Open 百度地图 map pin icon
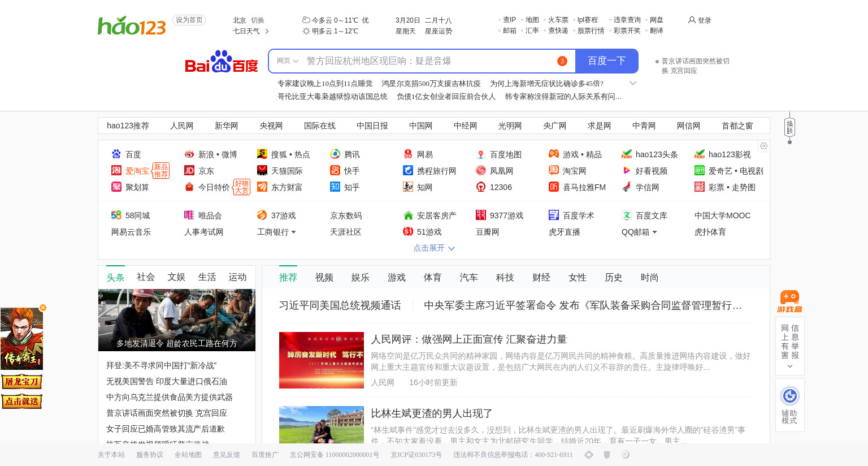The width and height of the screenshot is (868, 466). click(481, 154)
